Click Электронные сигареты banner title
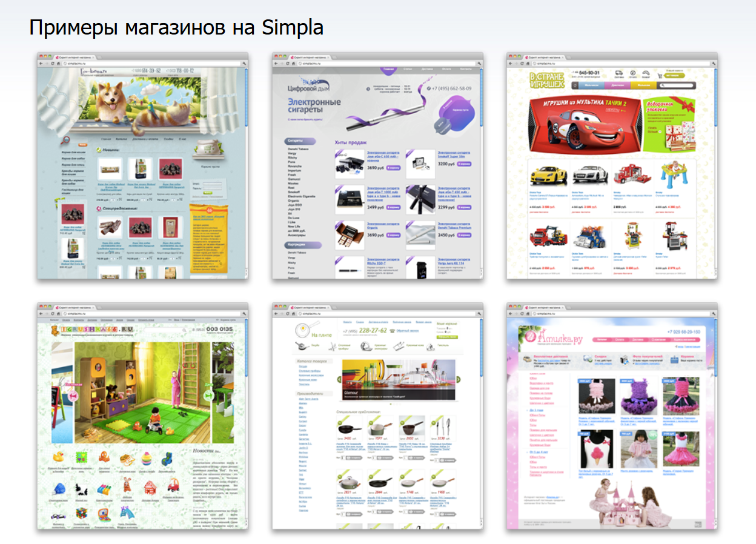756x544 pixels. point(314,106)
